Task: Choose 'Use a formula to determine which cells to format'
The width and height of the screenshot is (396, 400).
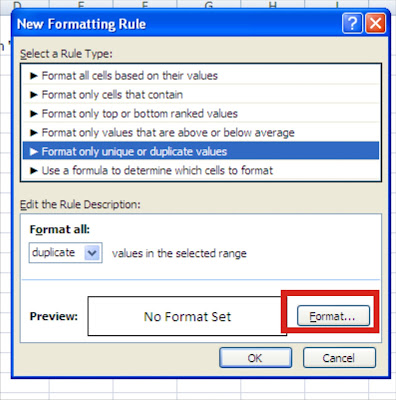Action: coord(201,171)
